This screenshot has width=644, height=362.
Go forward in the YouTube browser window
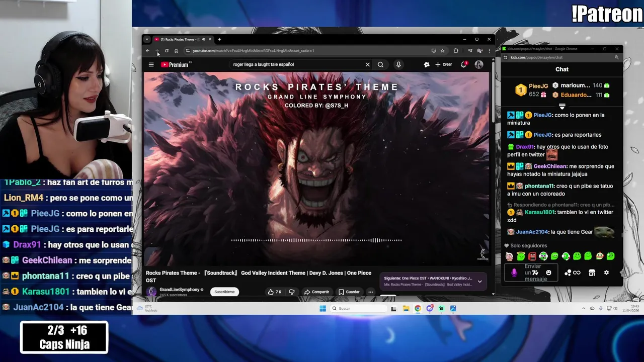pyautogui.click(x=157, y=51)
